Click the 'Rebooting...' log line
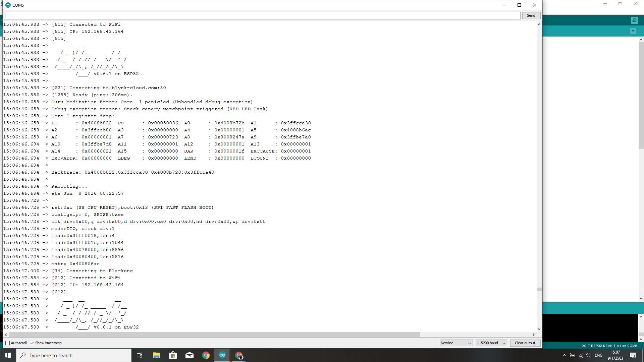 [x=69, y=186]
